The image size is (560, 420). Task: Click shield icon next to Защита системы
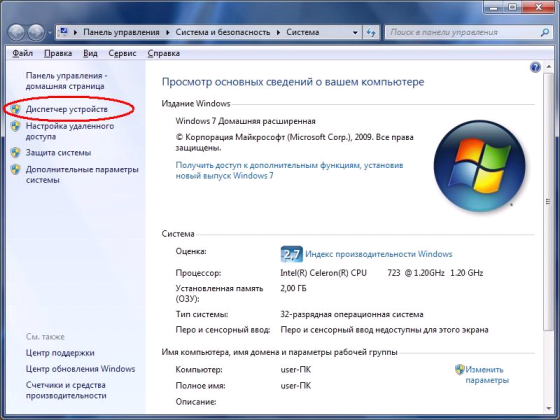pyautogui.click(x=15, y=152)
